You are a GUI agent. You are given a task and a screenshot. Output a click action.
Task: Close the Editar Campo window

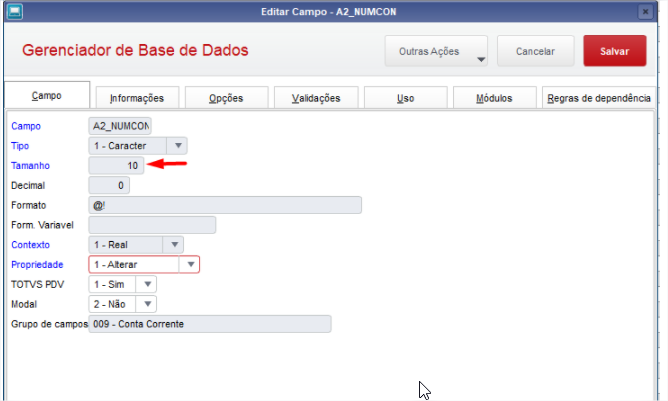coord(645,12)
